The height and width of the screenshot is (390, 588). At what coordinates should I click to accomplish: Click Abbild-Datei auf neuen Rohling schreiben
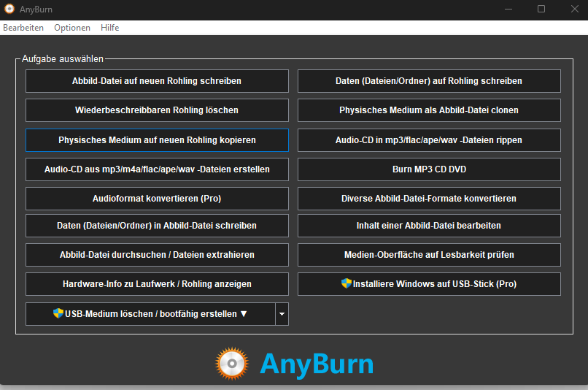coord(157,81)
